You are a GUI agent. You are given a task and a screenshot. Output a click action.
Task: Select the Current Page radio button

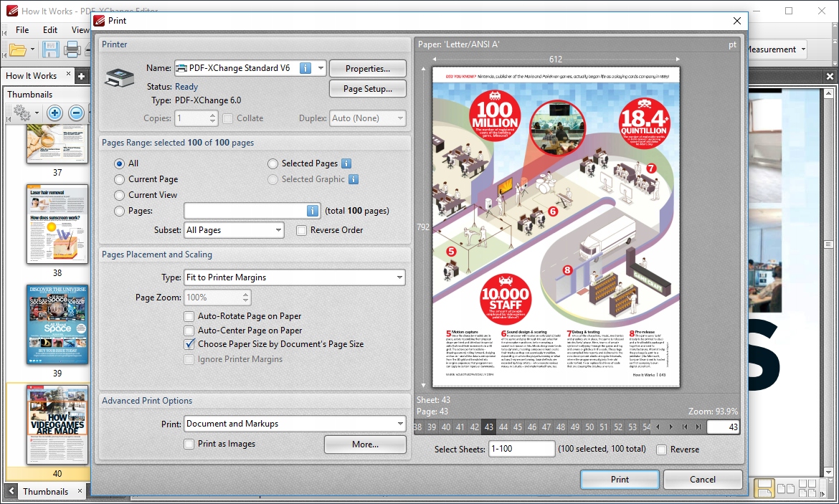119,179
